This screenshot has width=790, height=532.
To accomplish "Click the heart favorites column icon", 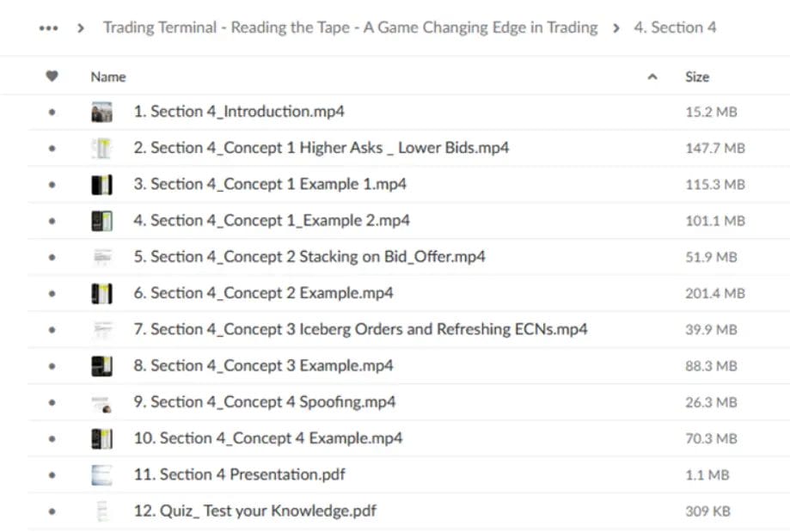I will point(52,76).
